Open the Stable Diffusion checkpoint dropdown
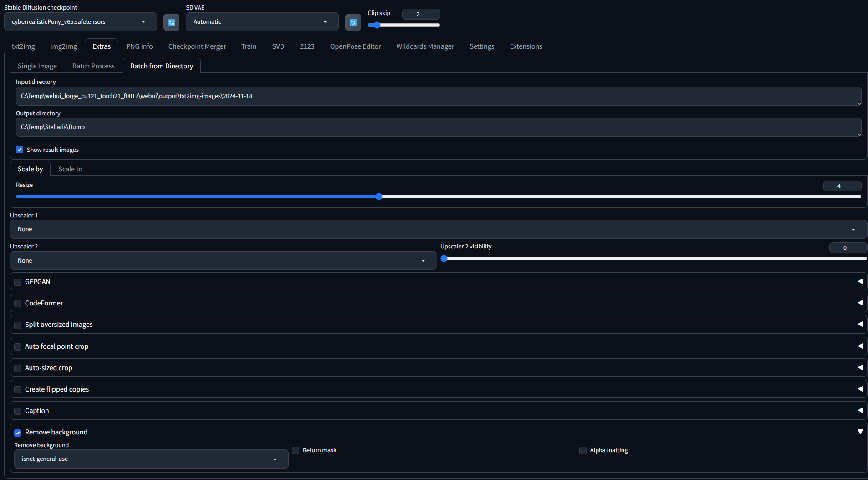The width and height of the screenshot is (868, 480). (x=81, y=22)
